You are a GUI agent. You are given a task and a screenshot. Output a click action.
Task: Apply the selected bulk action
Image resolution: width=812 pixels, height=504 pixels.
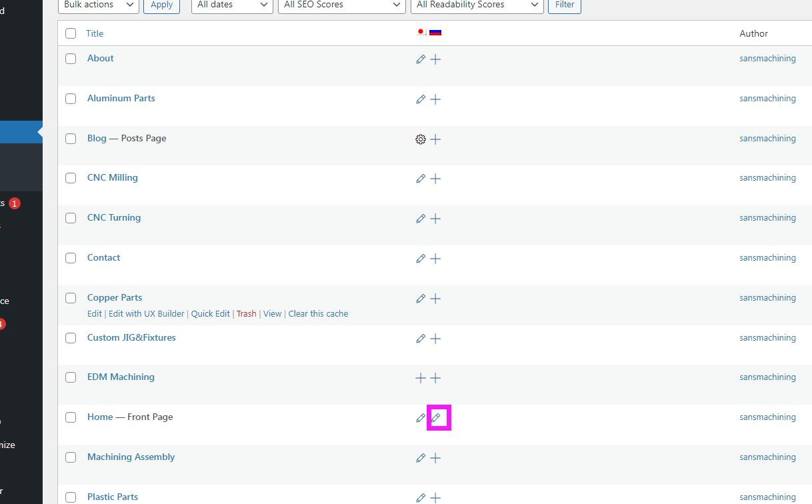[161, 5]
